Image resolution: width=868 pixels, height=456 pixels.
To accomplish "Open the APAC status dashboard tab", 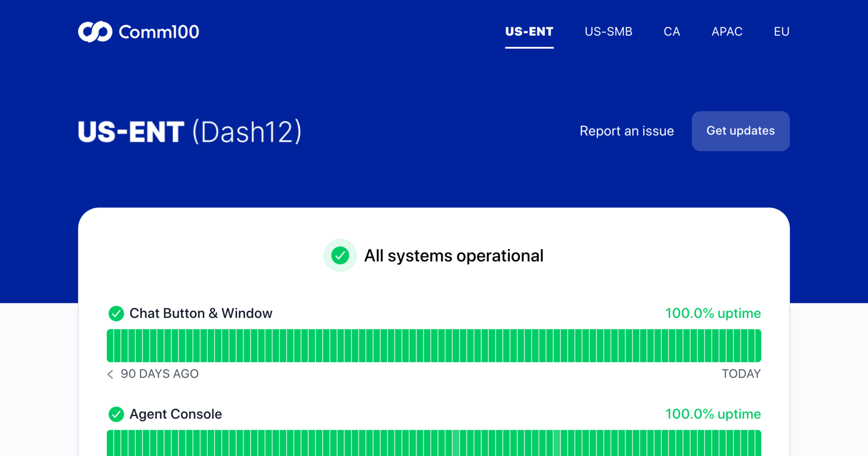I will 727,32.
